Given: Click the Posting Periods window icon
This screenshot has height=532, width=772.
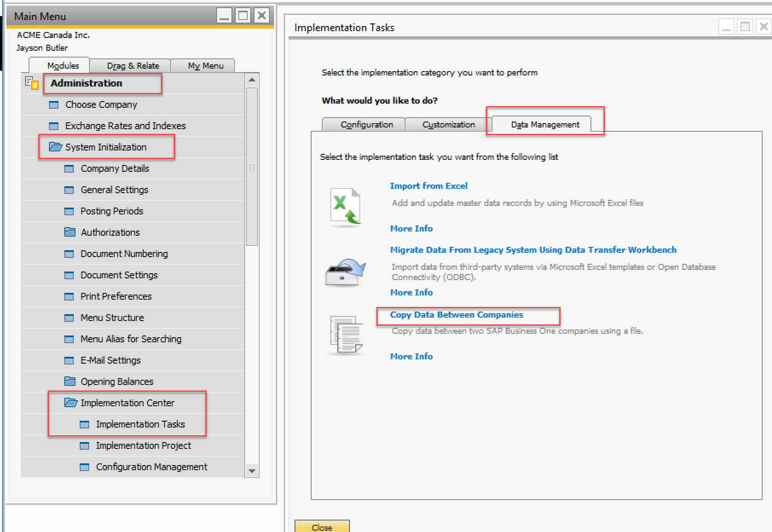Looking at the screenshot, I should tap(69, 211).
